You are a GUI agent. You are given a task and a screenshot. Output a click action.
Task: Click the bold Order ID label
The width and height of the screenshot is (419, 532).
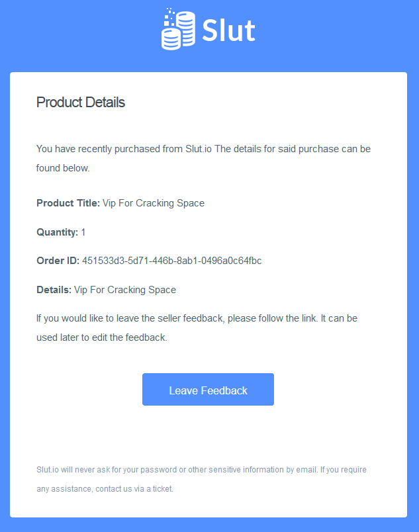pyautogui.click(x=58, y=261)
